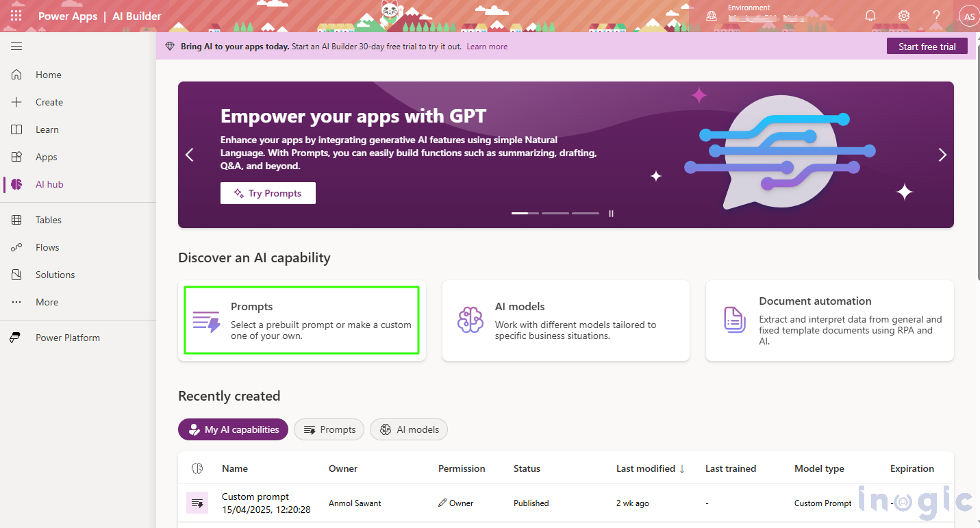This screenshot has width=980, height=528.
Task: Sort by Last trained column header
Action: pos(731,468)
